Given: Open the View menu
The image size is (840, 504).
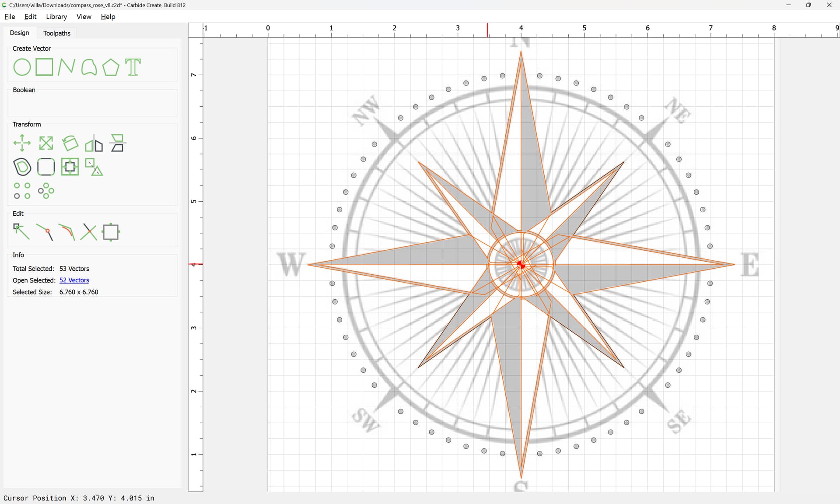Looking at the screenshot, I should (84, 17).
